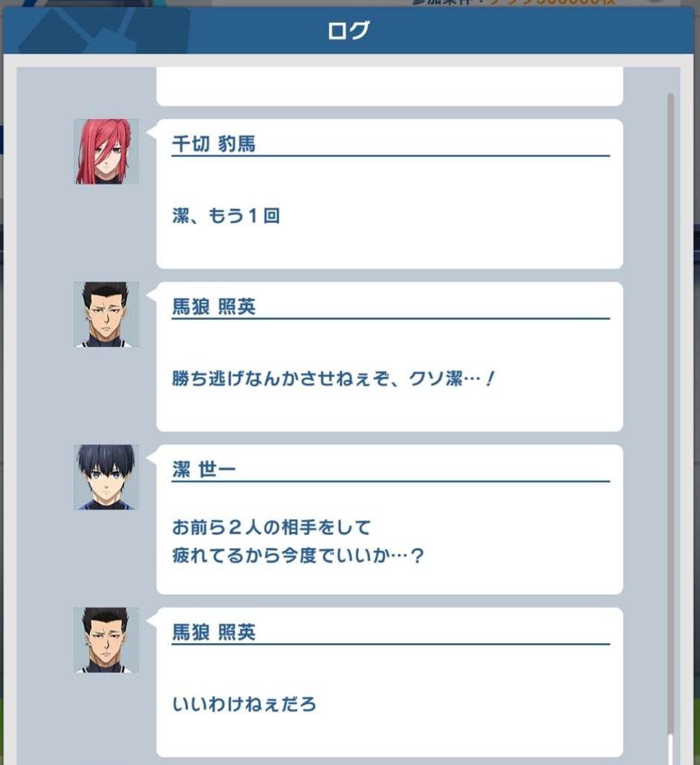Click the message いいわけねぇだろ
Screen dimensions: 700x765
click(x=244, y=705)
